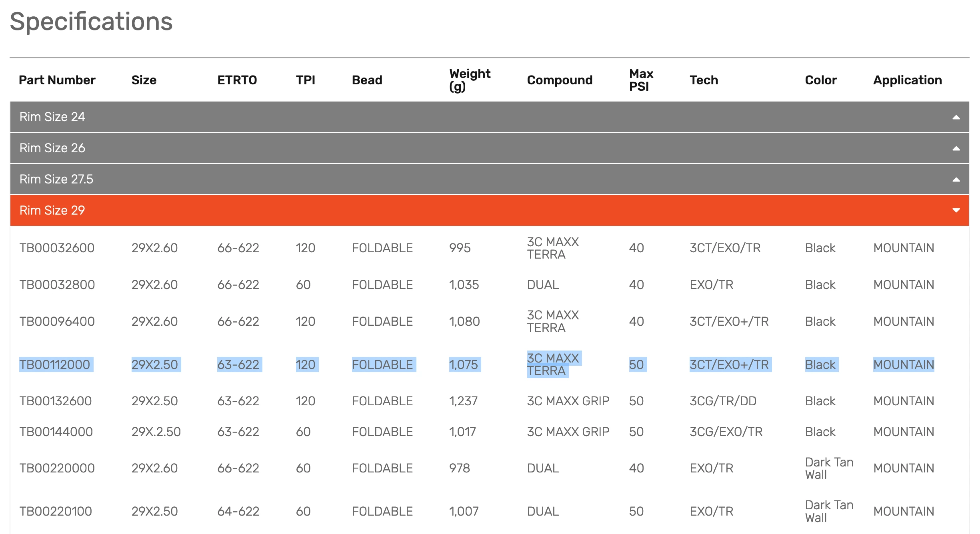Collapse Rim Size 29 via down arrow
The image size is (980, 534).
tap(956, 210)
